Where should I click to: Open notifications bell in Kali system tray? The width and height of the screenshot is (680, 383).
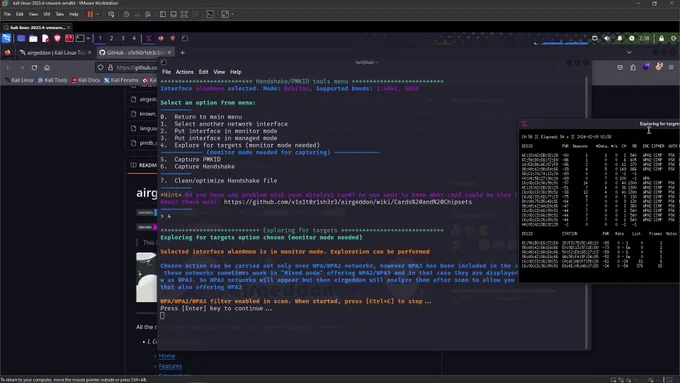point(619,38)
